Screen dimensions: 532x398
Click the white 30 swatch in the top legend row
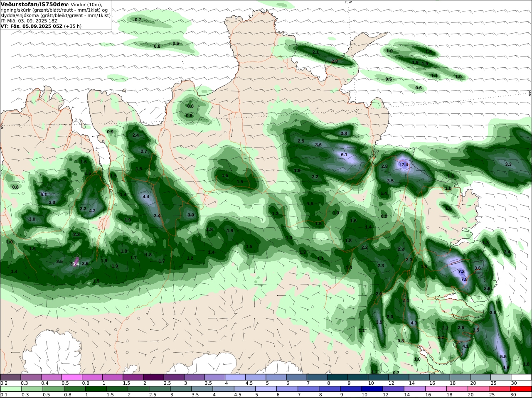click(522, 377)
